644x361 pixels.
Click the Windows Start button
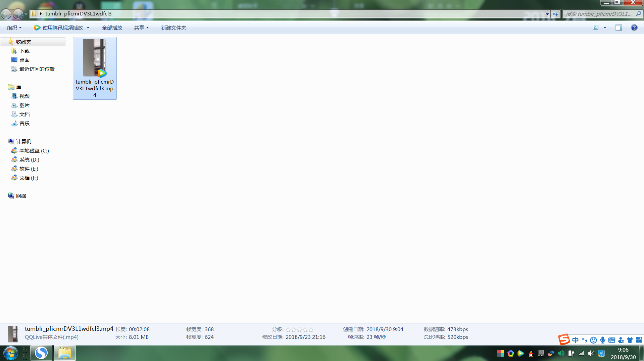point(10,353)
